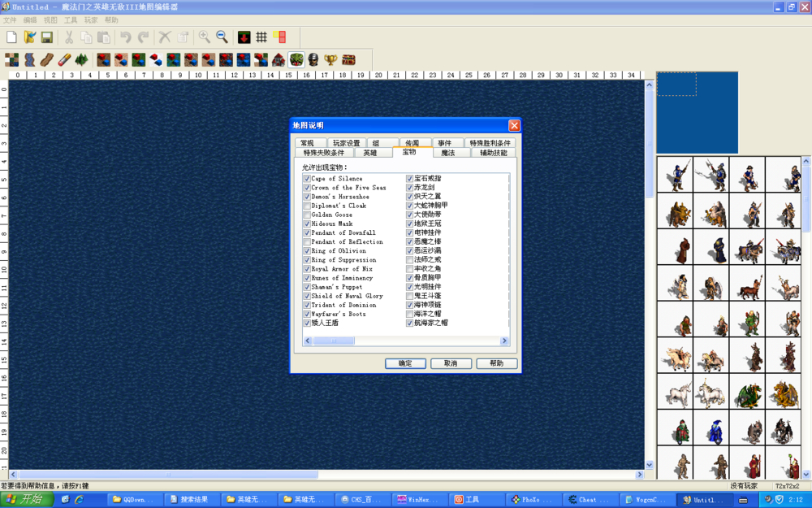Enable the 海洋之帽 checkbox
812x508 pixels.
pyautogui.click(x=409, y=314)
